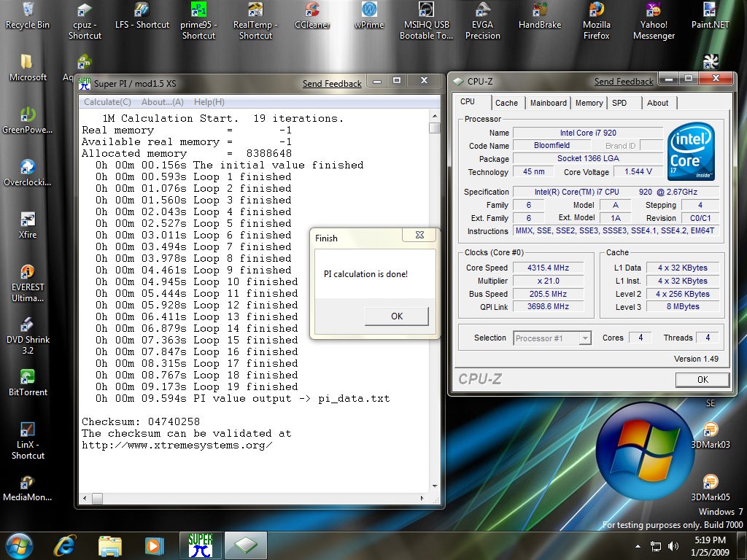
Task: Switch to the Cache tab in CPU-Z
Action: pyautogui.click(x=506, y=103)
